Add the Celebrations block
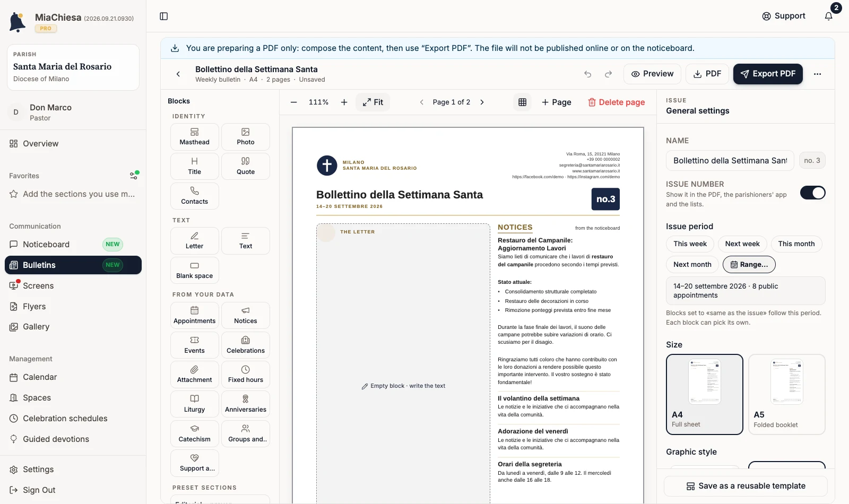This screenshot has width=849, height=504. pyautogui.click(x=246, y=345)
